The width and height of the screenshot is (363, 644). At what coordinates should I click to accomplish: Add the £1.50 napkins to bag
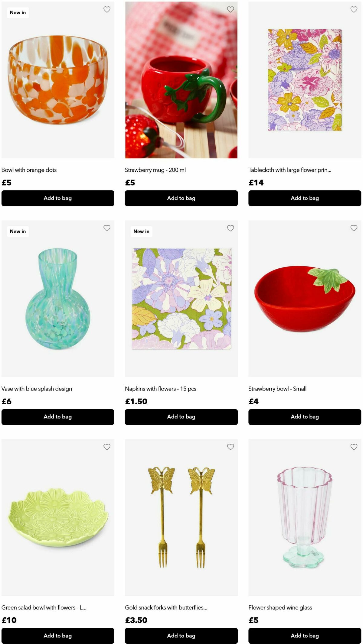click(181, 417)
